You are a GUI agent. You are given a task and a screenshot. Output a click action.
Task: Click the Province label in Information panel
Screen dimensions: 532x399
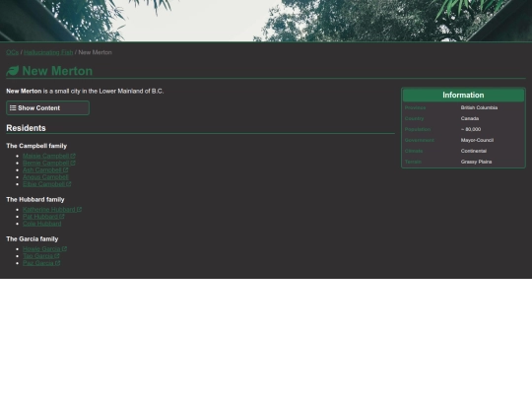(x=415, y=107)
